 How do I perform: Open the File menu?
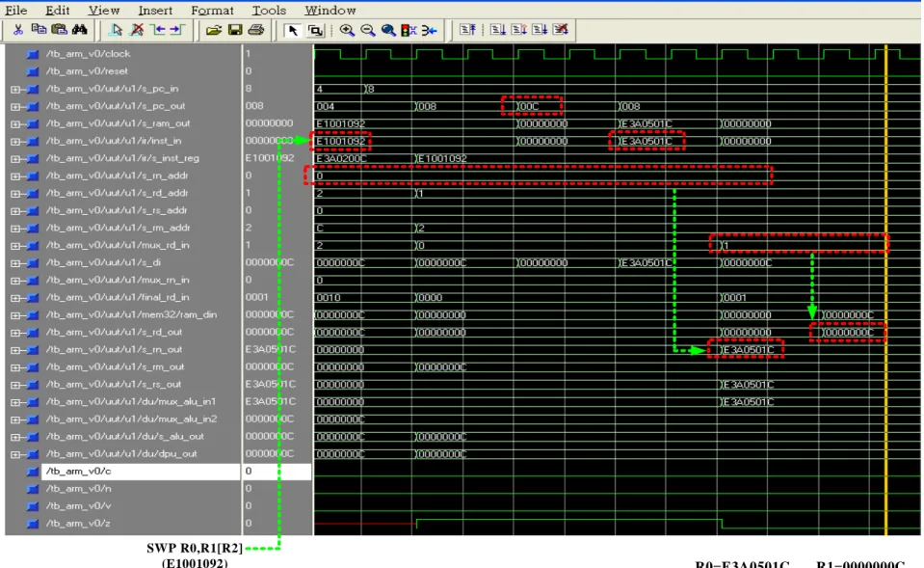click(x=16, y=10)
